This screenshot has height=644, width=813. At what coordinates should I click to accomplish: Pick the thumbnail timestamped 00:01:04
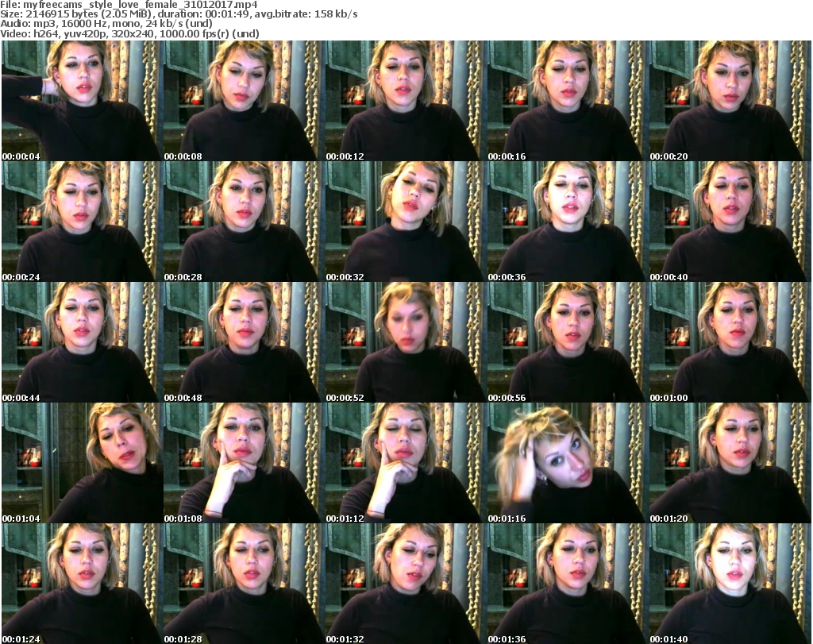[x=82, y=463]
